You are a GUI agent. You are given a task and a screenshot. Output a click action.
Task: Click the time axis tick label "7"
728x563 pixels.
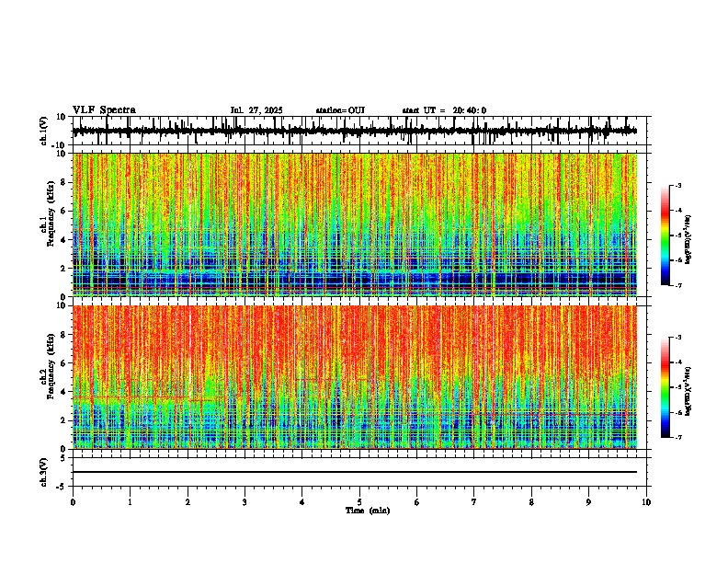click(x=474, y=502)
